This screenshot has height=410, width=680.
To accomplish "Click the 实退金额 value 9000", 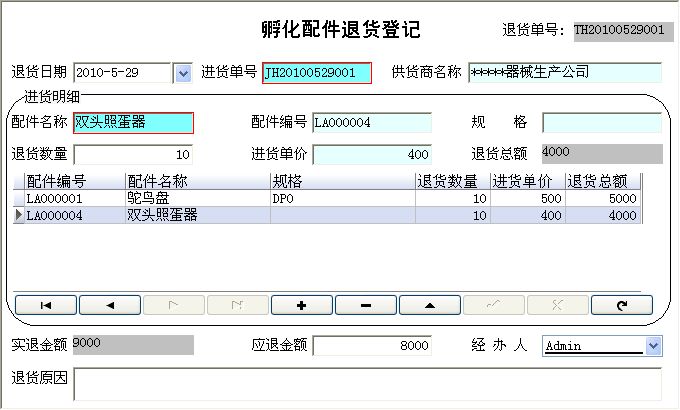I will (x=133, y=345).
